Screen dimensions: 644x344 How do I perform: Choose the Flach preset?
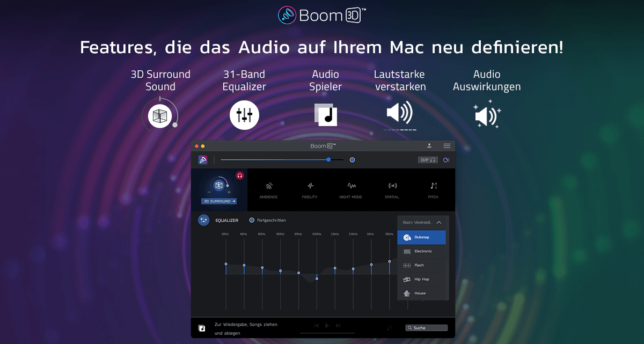[x=422, y=265]
